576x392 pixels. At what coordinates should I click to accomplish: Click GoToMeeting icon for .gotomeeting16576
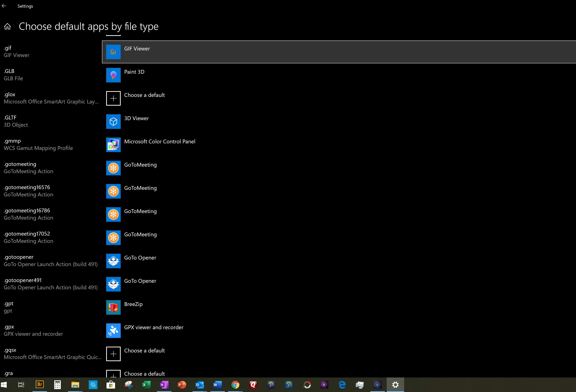113,191
